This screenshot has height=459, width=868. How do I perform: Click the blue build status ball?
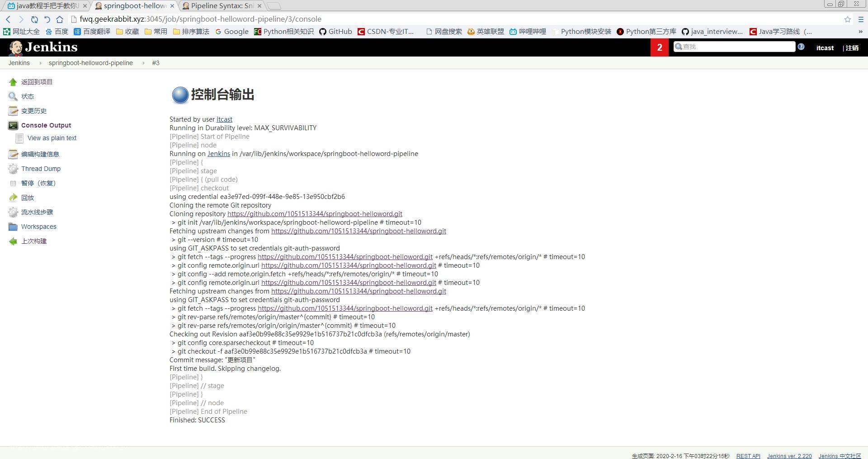[x=180, y=95]
